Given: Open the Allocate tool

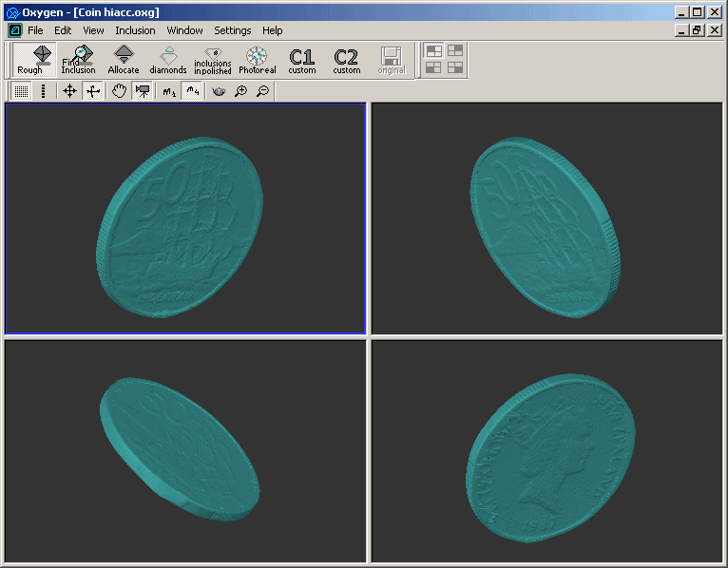Looking at the screenshot, I should point(124,60).
